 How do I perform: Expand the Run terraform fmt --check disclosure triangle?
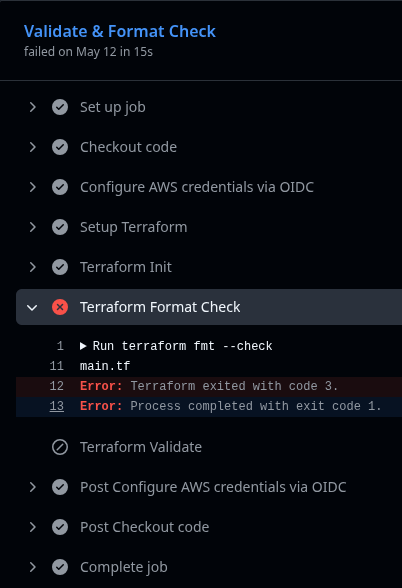point(83,346)
